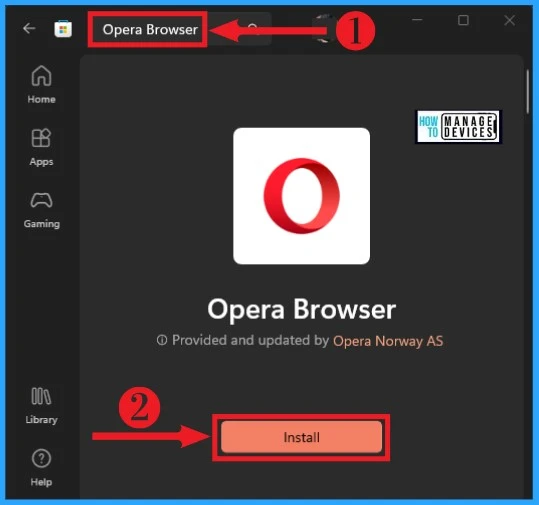Go back with the back arrow
Viewport: 539px width, 505px height.
click(x=29, y=28)
